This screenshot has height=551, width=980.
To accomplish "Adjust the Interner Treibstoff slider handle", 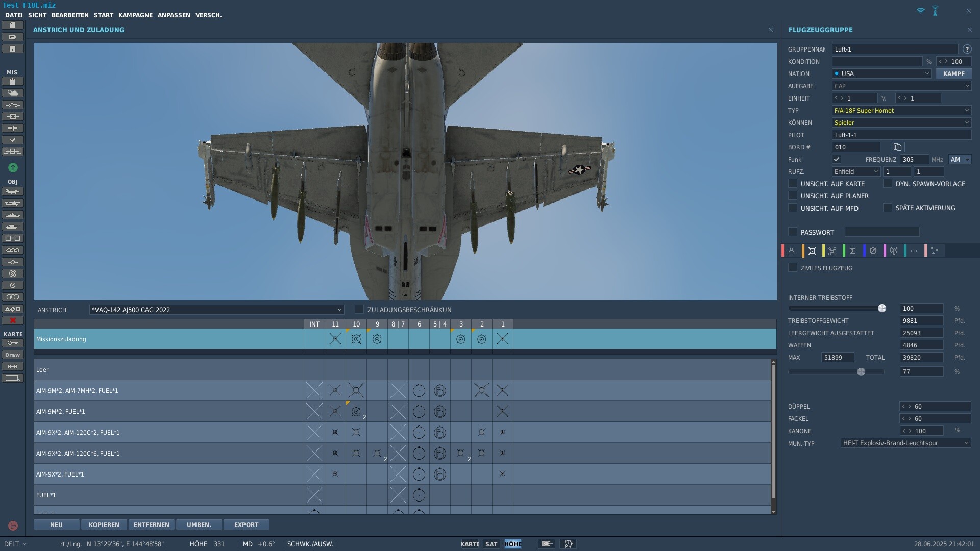I will [882, 308].
